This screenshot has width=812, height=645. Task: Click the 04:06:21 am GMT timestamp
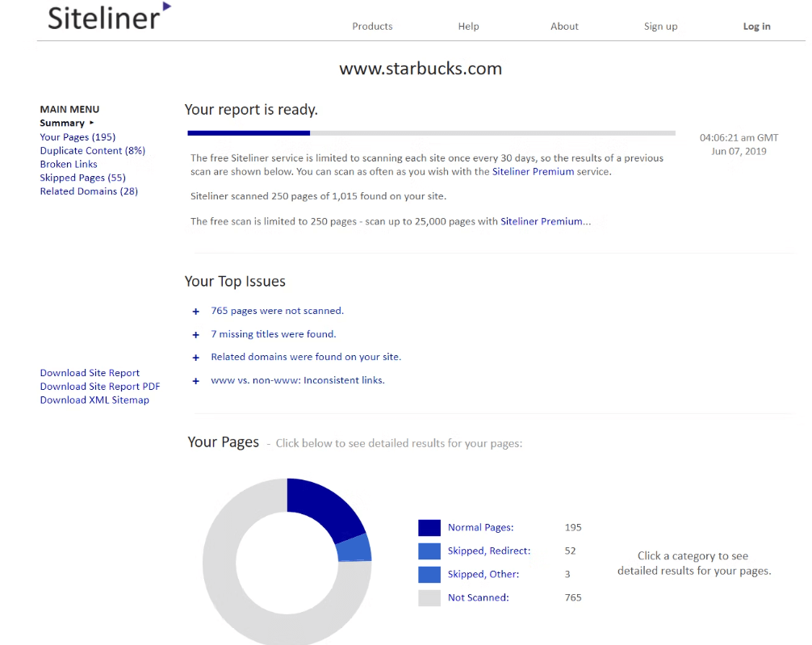click(x=739, y=138)
